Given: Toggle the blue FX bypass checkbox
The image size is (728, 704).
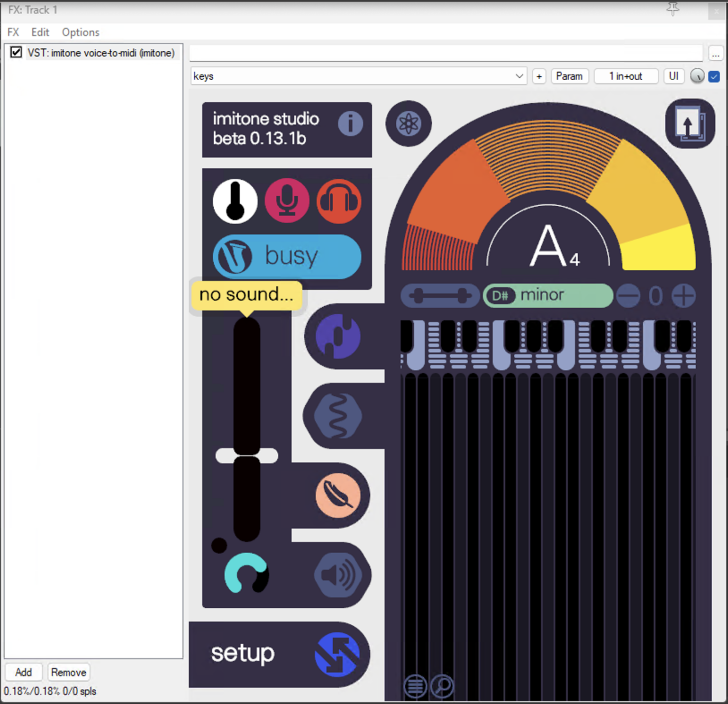Looking at the screenshot, I should click(714, 76).
